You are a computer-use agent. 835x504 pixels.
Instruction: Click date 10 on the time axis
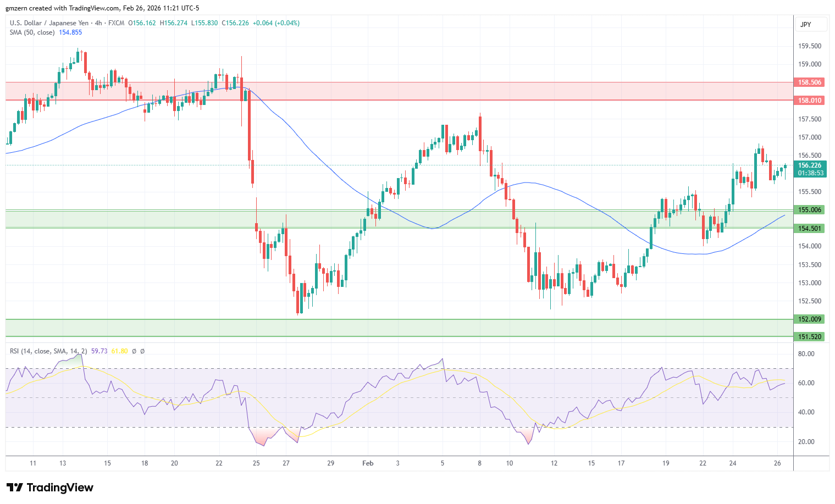coord(510,463)
